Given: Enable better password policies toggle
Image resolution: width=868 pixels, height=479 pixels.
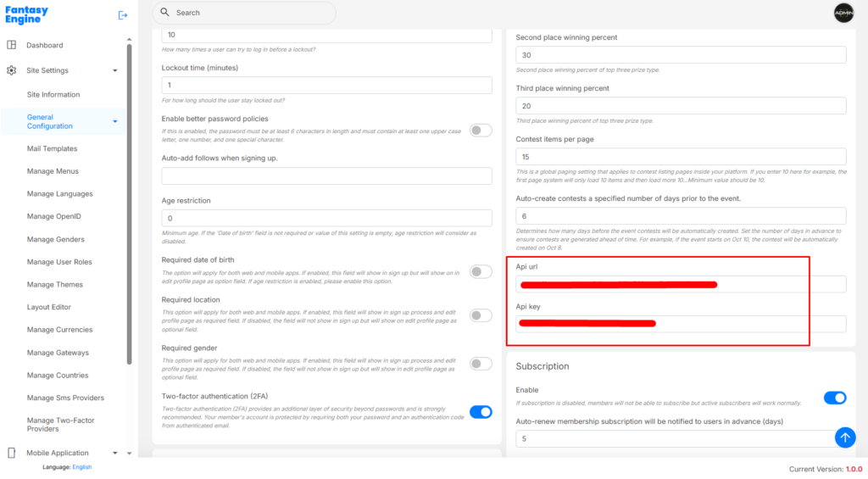Looking at the screenshot, I should pyautogui.click(x=481, y=130).
